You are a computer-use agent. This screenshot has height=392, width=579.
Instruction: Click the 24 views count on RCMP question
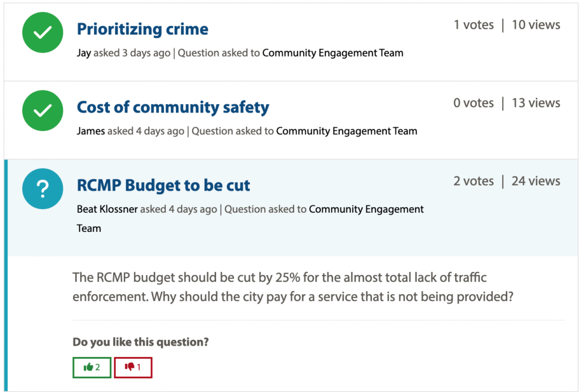[x=535, y=181]
